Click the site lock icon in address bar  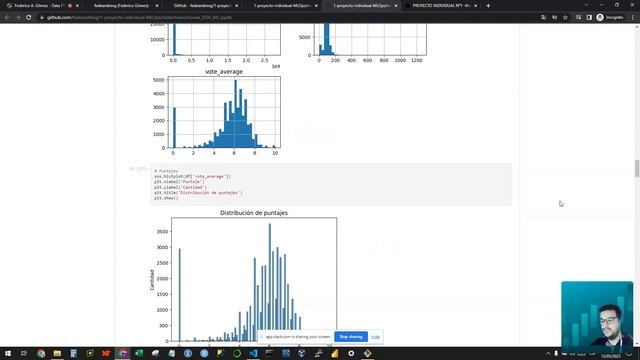pos(42,18)
